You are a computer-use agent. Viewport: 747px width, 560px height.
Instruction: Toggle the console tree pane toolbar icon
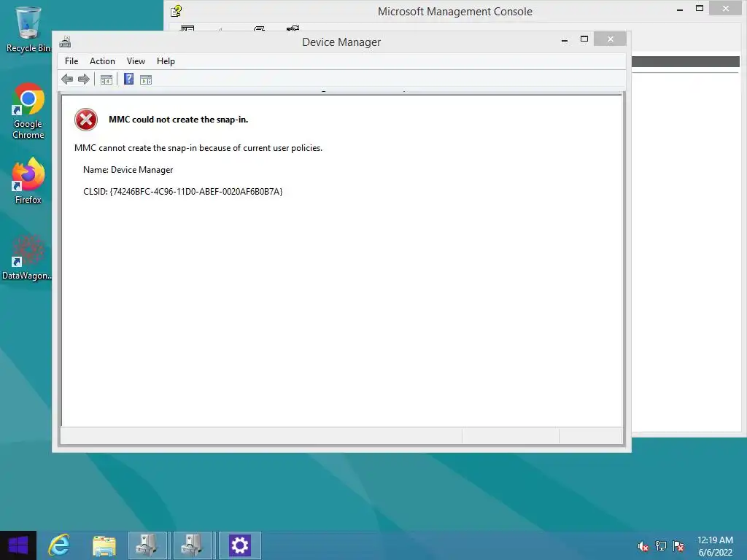[x=107, y=79]
